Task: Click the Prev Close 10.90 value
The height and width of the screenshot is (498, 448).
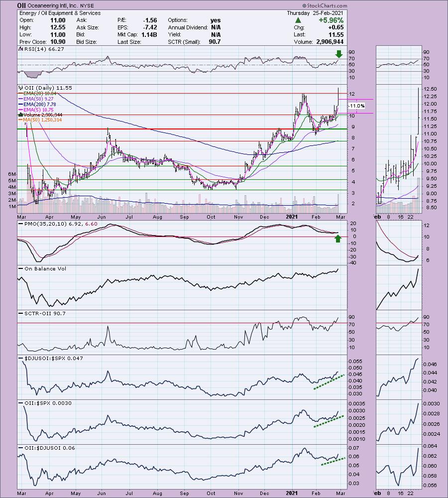Action: coord(57,42)
